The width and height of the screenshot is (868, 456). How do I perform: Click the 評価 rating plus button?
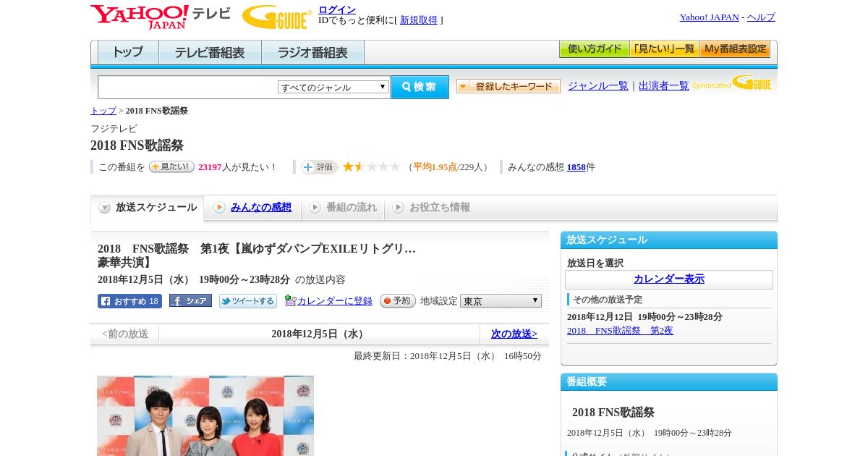319,167
